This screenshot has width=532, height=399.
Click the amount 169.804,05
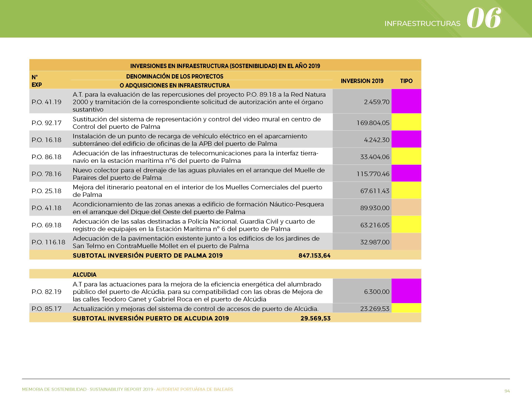click(373, 123)
